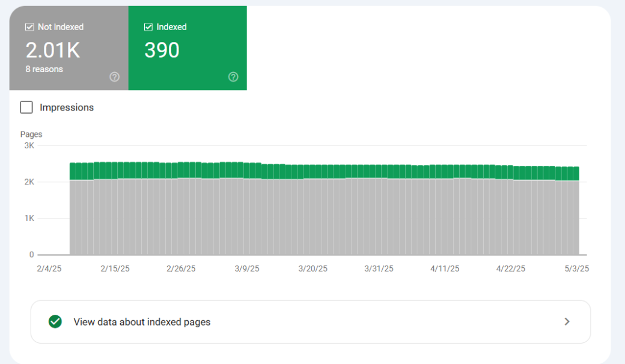
Task: Click the last chart bar above 5/3/25
Action: pos(576,210)
